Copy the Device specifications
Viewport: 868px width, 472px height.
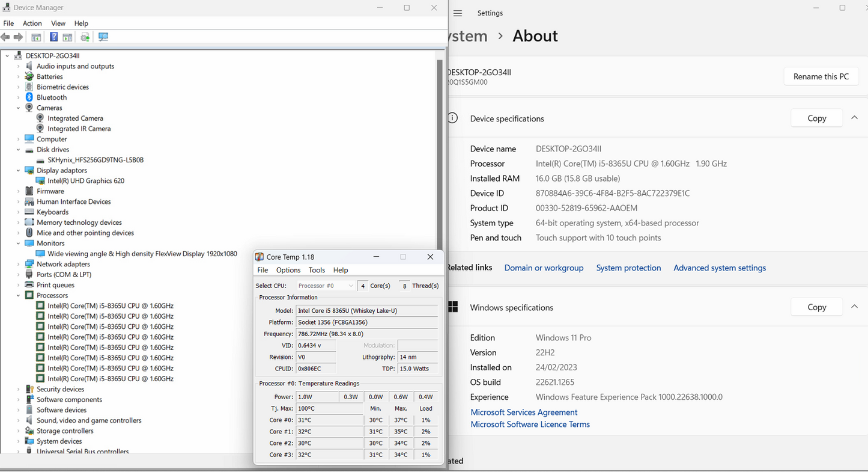point(816,118)
